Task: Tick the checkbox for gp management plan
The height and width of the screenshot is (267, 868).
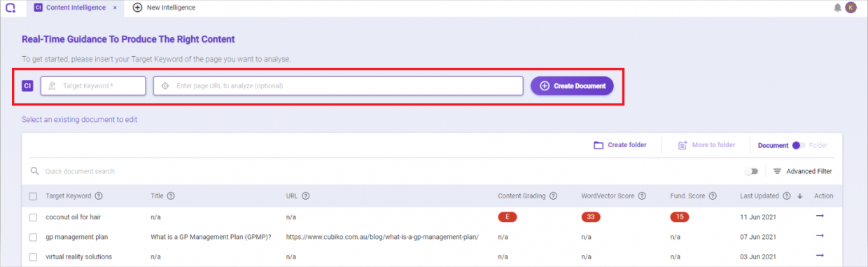Action: point(34,237)
